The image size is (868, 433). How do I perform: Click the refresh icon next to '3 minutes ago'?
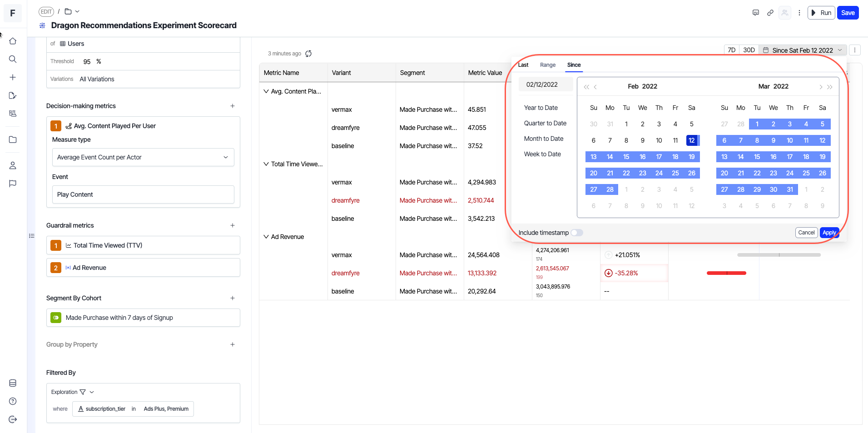coord(308,54)
